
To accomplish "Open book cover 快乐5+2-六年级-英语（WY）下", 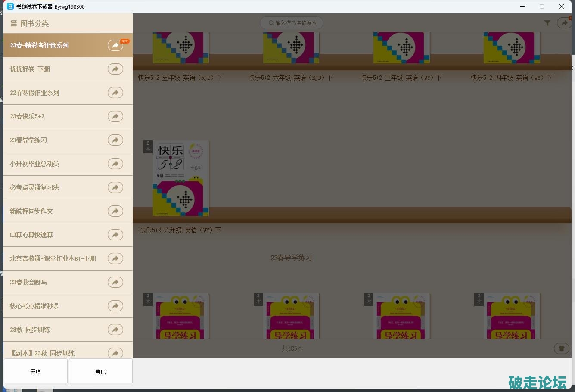I will pyautogui.click(x=181, y=178).
